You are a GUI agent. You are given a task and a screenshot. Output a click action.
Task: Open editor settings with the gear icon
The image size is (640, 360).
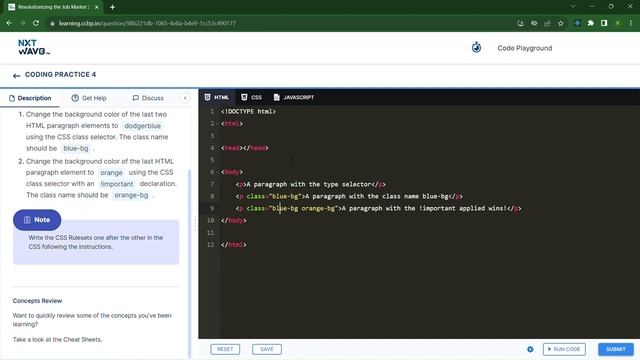click(530, 349)
